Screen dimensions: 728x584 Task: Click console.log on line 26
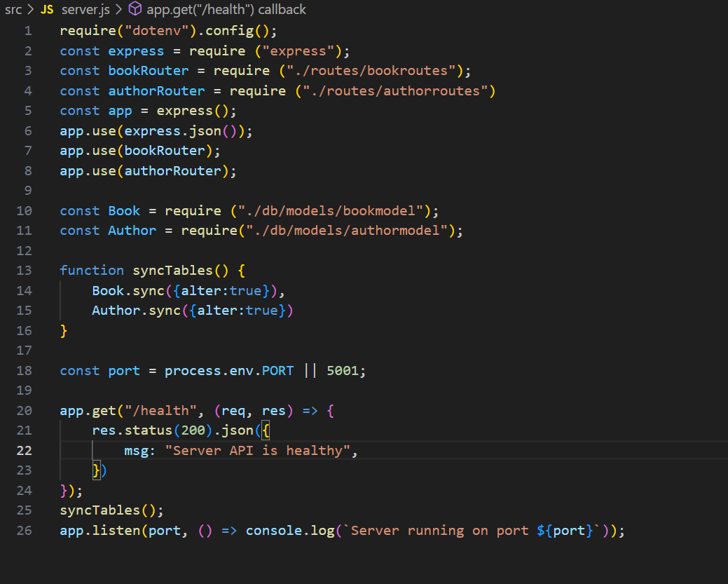290,531
